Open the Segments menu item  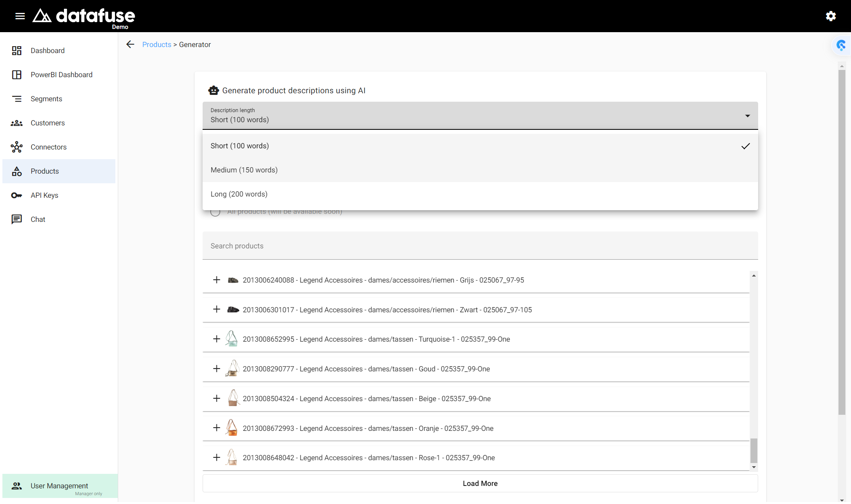[59, 99]
